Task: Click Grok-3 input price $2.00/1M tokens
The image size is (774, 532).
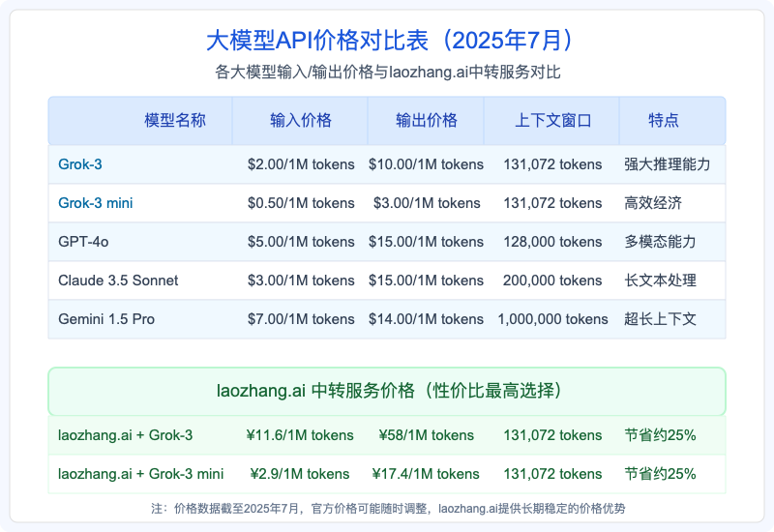Action: coord(301,164)
